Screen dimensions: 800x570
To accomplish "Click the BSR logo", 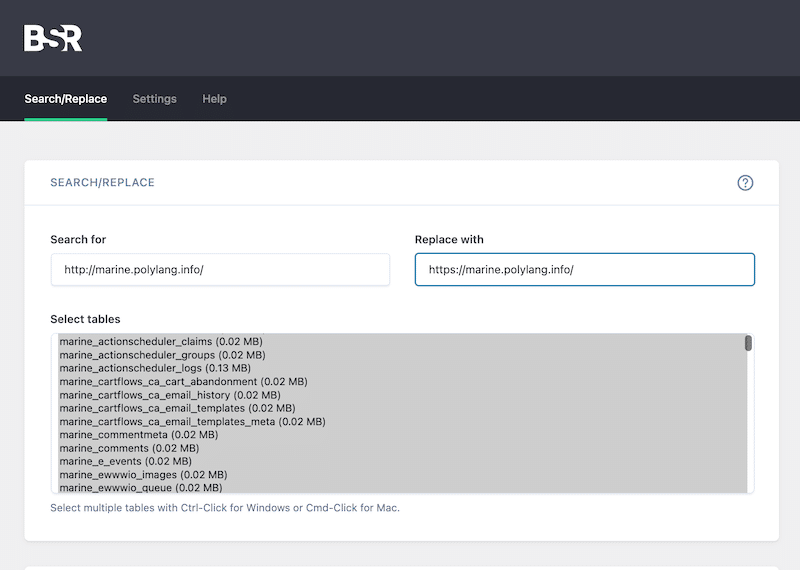I will (53, 38).
